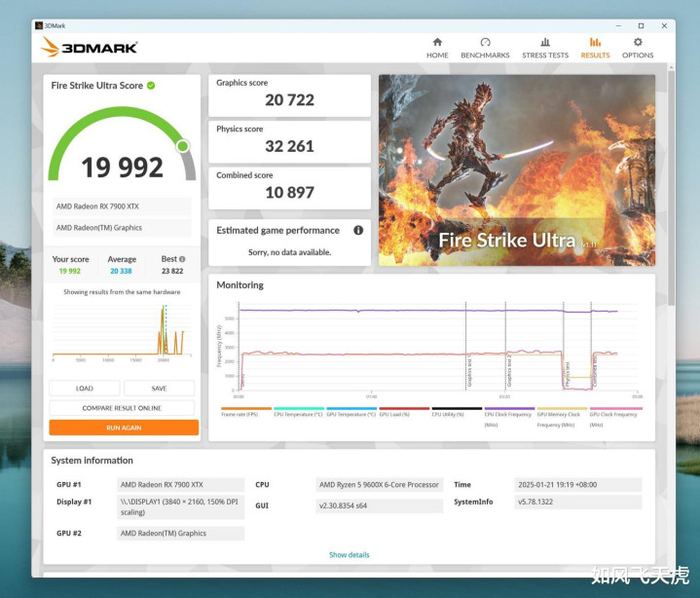The height and width of the screenshot is (598, 700).
Task: Open Options using the gear icon
Action: point(638,42)
